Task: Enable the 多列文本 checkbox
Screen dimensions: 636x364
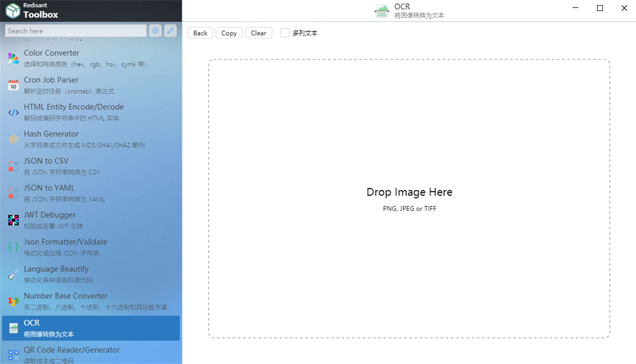Action: coord(285,33)
